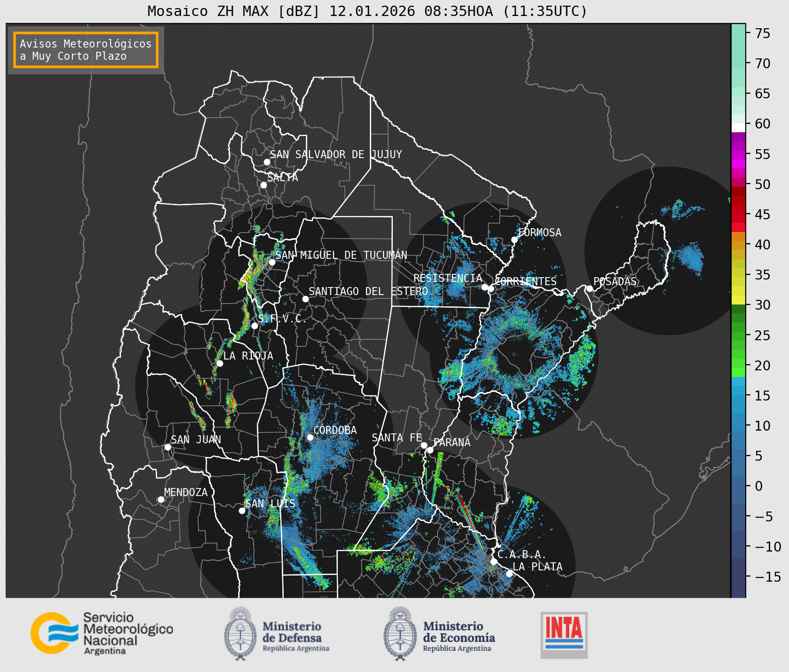Click the 75 dBZ colorbar tick label
Viewport: 789px width, 672px height.
762,33
